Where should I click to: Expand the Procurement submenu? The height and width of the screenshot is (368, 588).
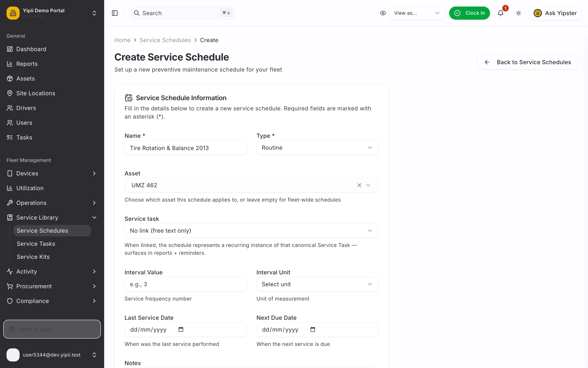click(94, 286)
